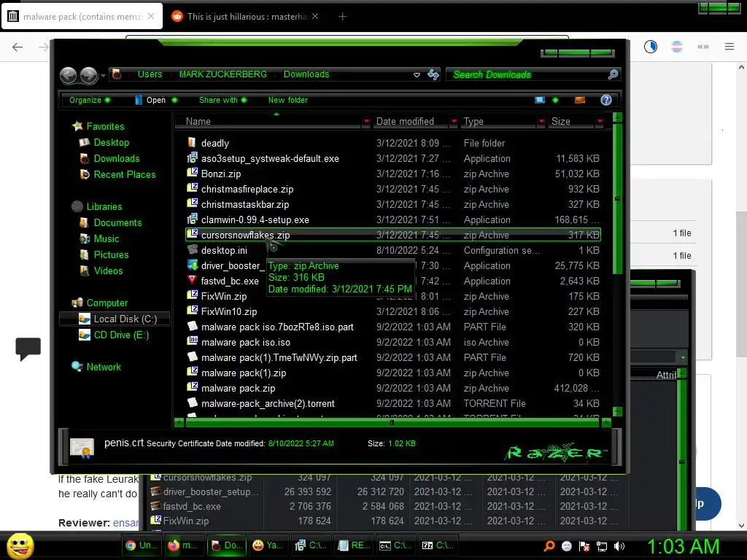Viewport: 747px width, 560px height.
Task: Click the search magnifier in Search Downloads
Action: click(613, 74)
